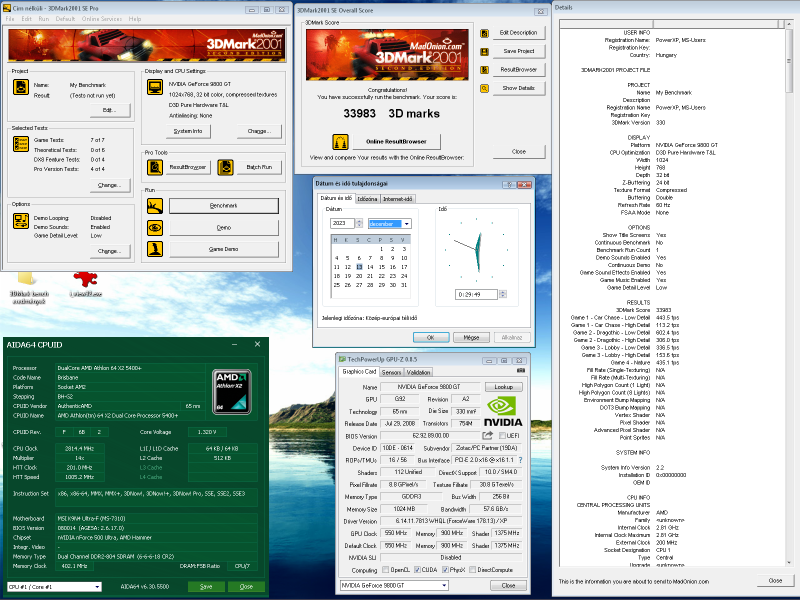The width and height of the screenshot is (800, 600).
Task: Open the File menu in 3DMark2001
Action: point(10,19)
